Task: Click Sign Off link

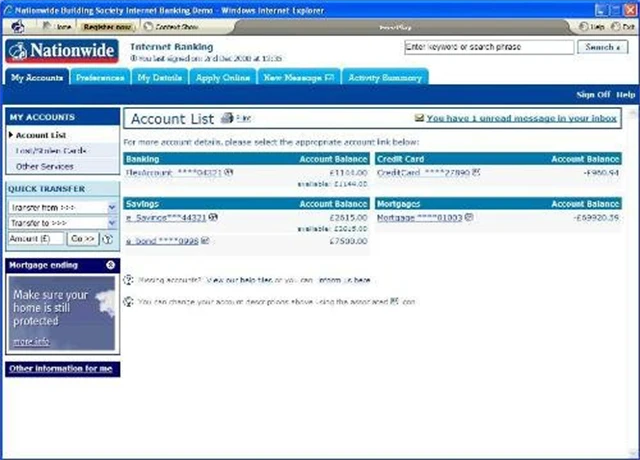Action: point(593,95)
